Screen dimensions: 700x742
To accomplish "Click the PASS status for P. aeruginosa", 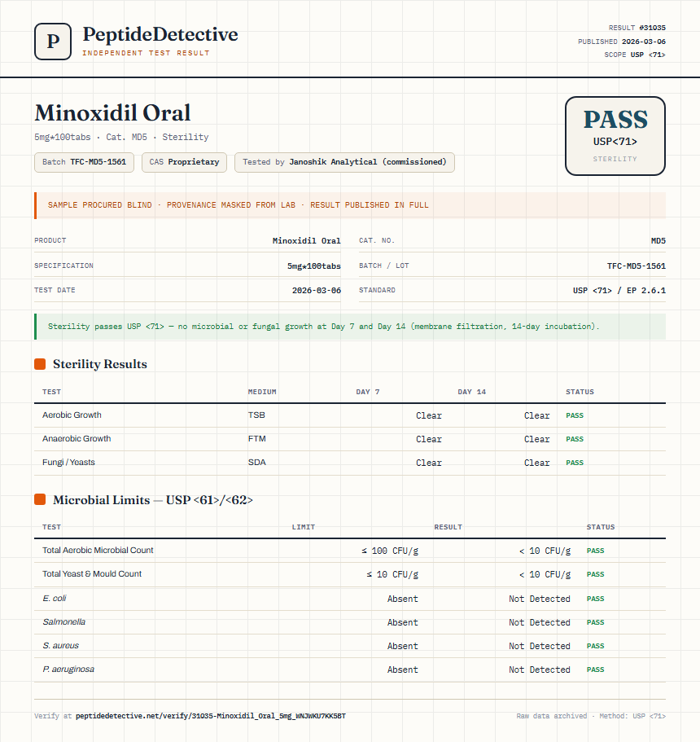I will (596, 670).
